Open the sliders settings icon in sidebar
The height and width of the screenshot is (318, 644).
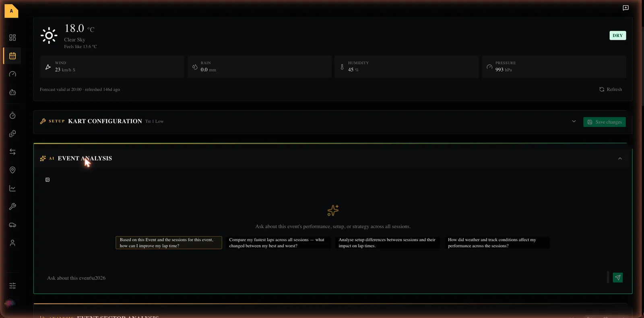(x=12, y=285)
